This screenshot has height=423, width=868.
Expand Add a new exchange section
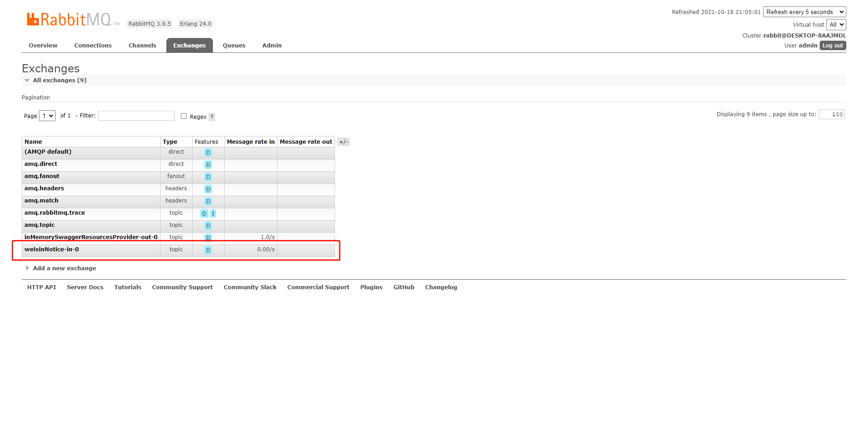(x=64, y=268)
